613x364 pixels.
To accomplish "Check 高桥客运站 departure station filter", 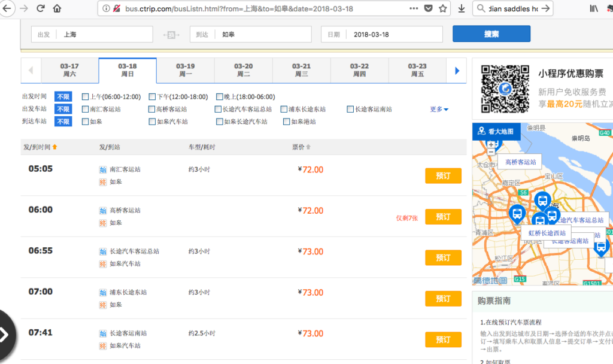I will pos(151,109).
